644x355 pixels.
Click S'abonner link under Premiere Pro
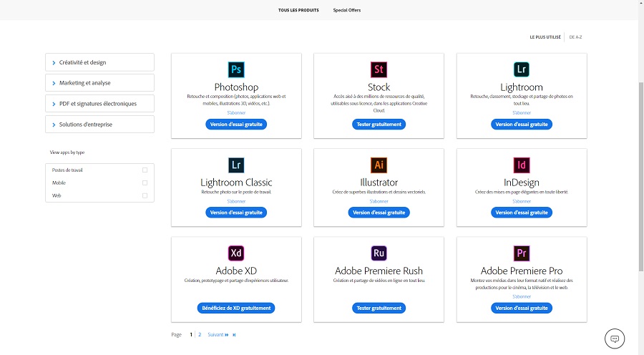[x=522, y=296]
